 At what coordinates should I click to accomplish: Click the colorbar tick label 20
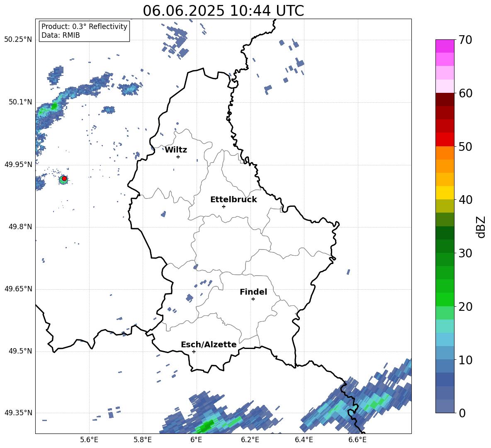coord(465,306)
